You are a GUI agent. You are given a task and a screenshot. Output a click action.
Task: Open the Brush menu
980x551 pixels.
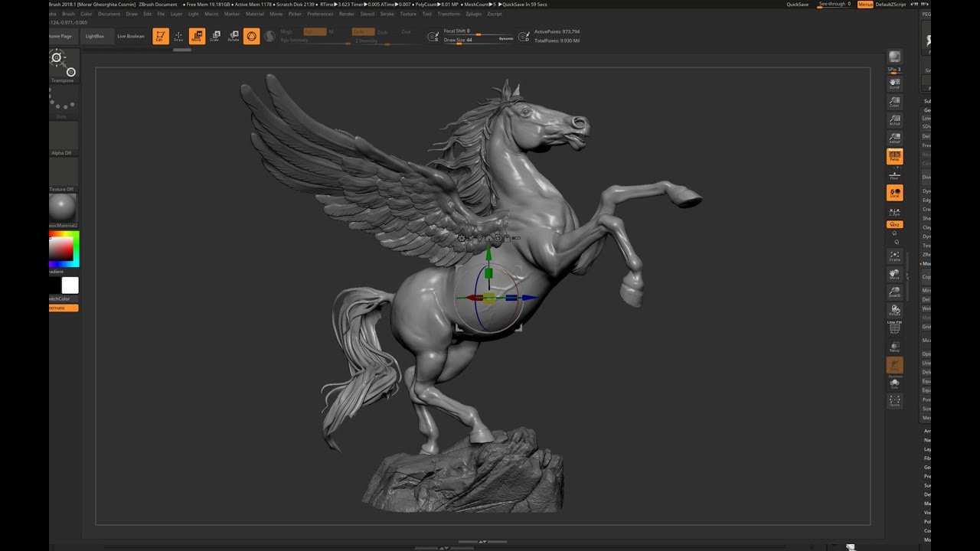click(68, 14)
